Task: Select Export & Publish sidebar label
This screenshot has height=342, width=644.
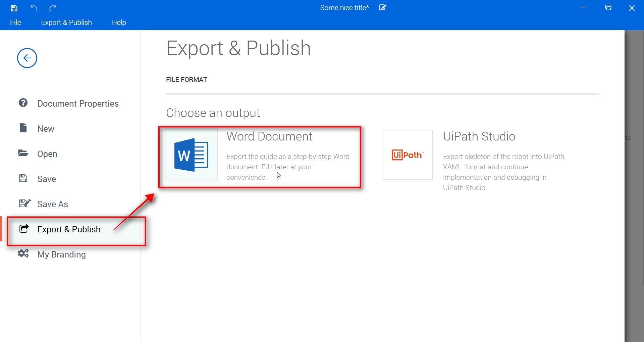Action: coord(69,229)
